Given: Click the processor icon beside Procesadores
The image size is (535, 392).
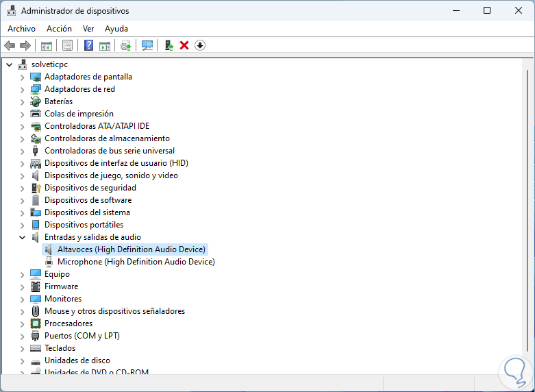Looking at the screenshot, I should [36, 323].
